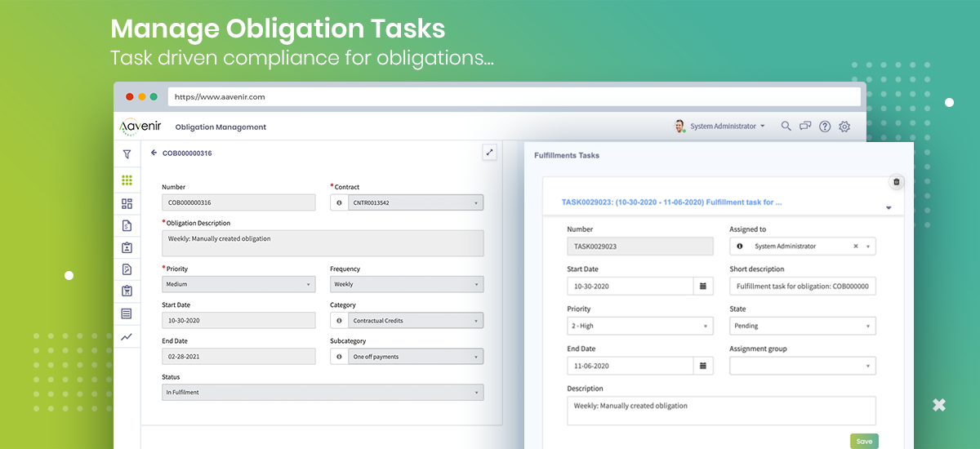Open calendar picker for task Start Date

(x=703, y=287)
